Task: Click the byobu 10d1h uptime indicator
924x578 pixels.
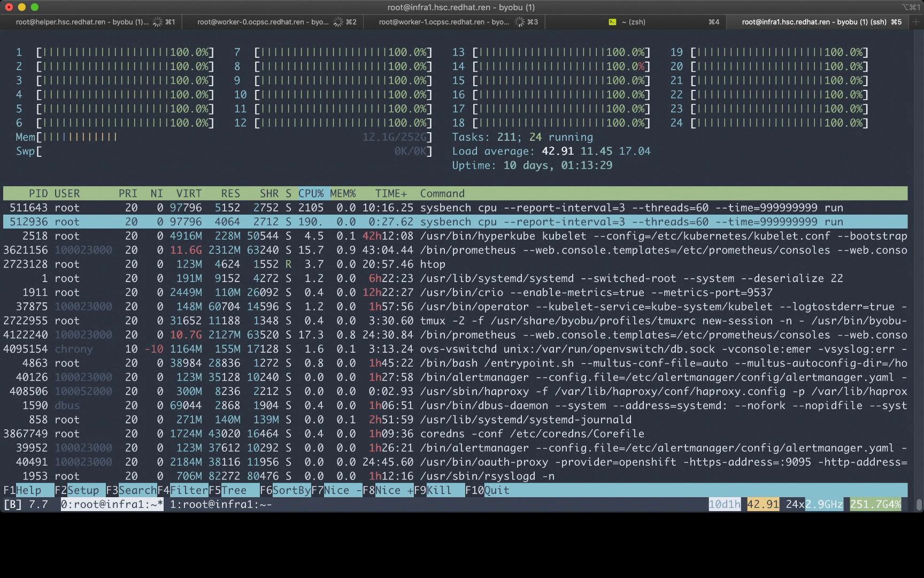Action: point(725,504)
